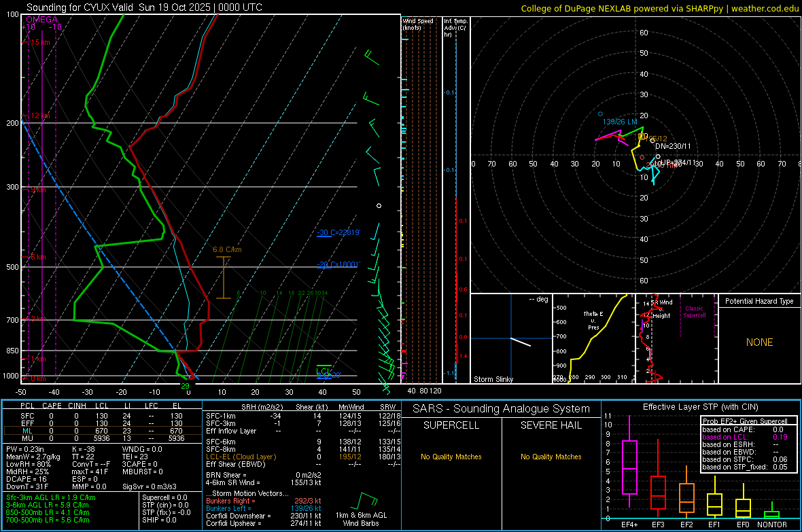Select the NONE hazard type value
Viewport: 802px width, 532px height.
760,342
